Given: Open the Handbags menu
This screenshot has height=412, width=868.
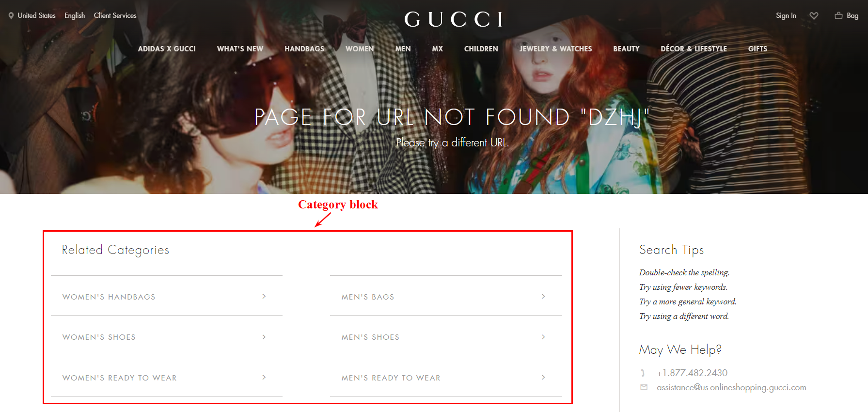Looking at the screenshot, I should tap(304, 49).
